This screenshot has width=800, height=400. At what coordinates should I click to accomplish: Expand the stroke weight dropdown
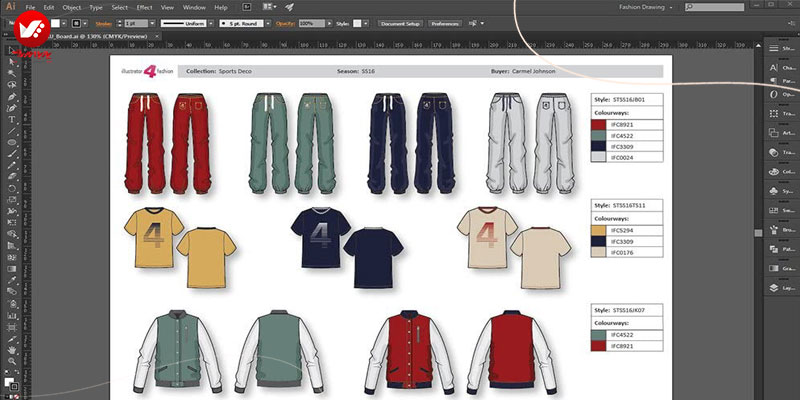(x=152, y=23)
